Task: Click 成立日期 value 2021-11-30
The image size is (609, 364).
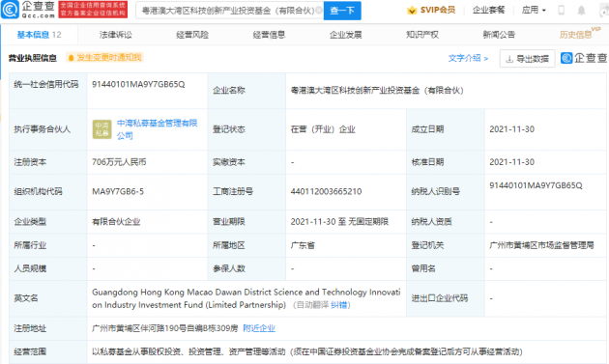Action: click(x=512, y=129)
